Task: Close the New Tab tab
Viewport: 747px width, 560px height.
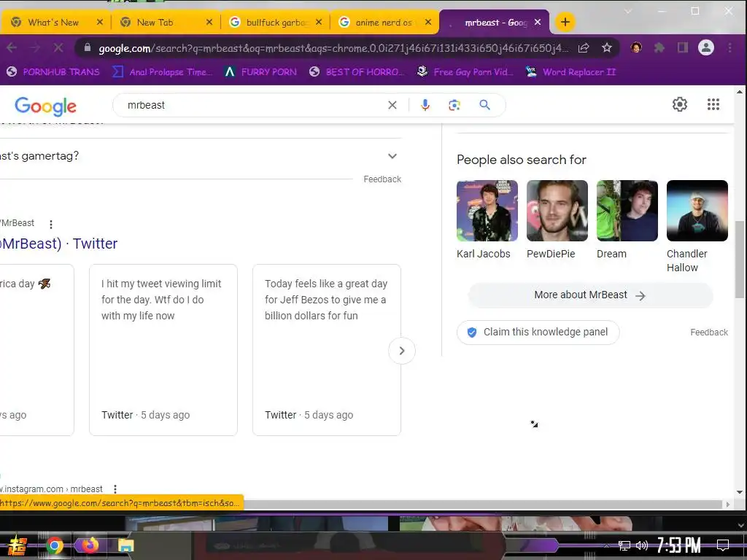Action: pos(209,22)
